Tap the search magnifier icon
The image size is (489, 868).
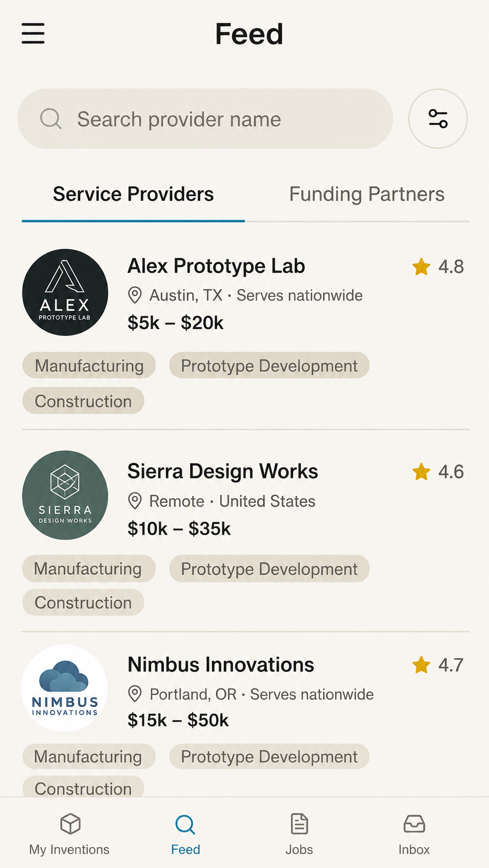click(51, 119)
